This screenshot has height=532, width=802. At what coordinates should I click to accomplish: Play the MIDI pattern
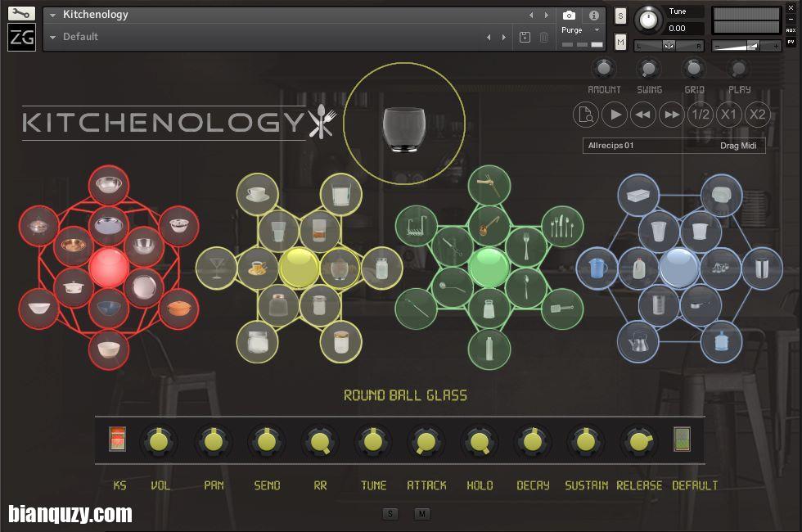[615, 115]
